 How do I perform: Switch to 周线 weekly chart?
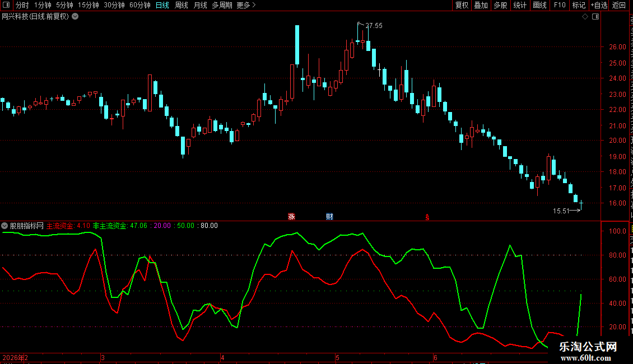pos(181,5)
